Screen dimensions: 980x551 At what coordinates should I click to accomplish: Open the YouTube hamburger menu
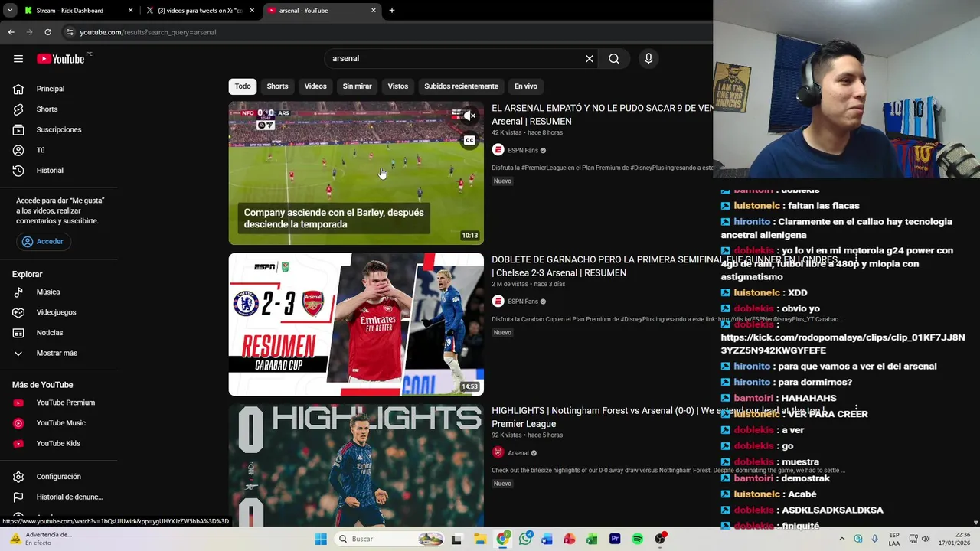18,58
